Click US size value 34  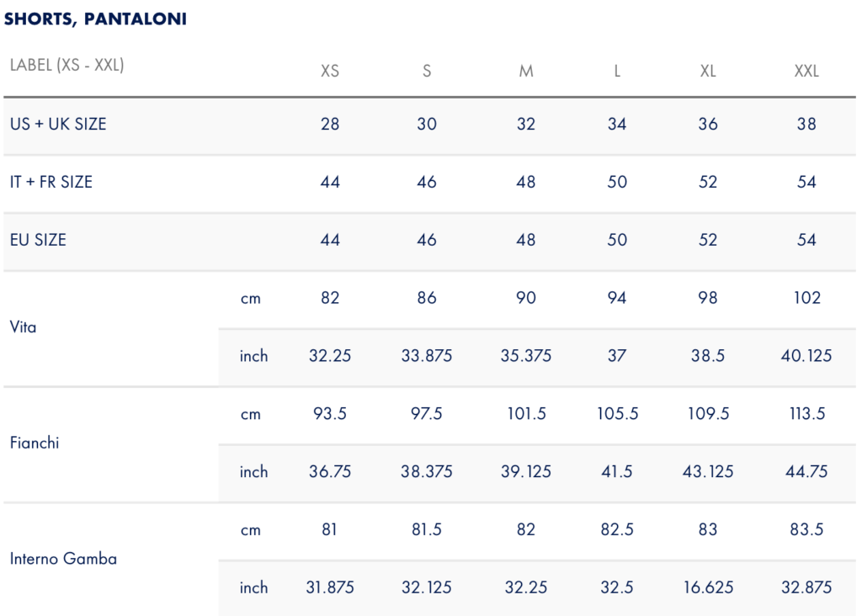point(617,125)
